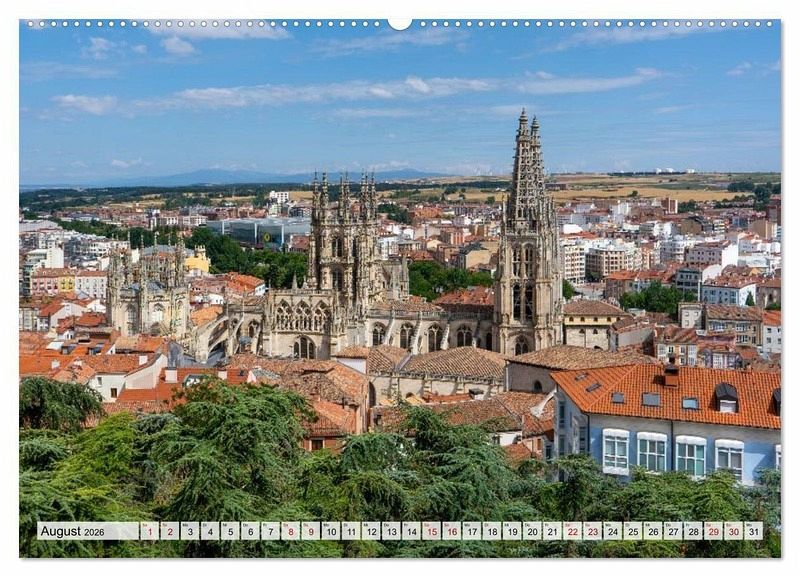
Task: Select day 9 in the calendar strip
Action: pos(310,531)
